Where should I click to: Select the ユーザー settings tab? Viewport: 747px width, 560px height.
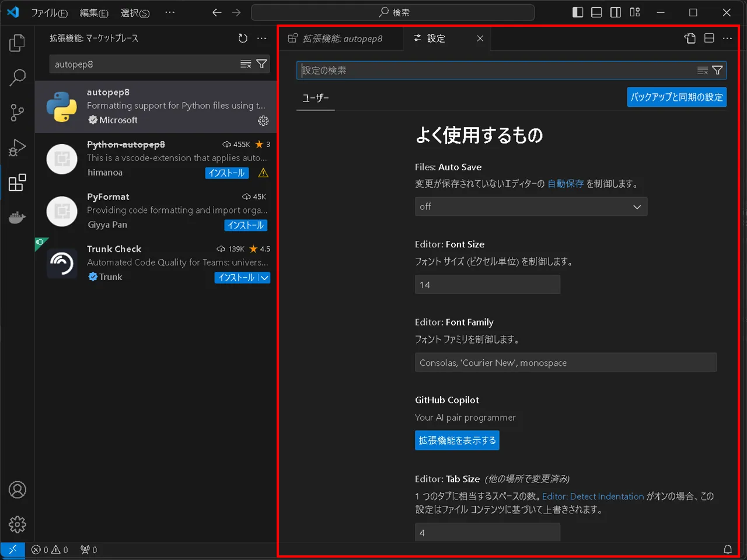[x=315, y=98]
